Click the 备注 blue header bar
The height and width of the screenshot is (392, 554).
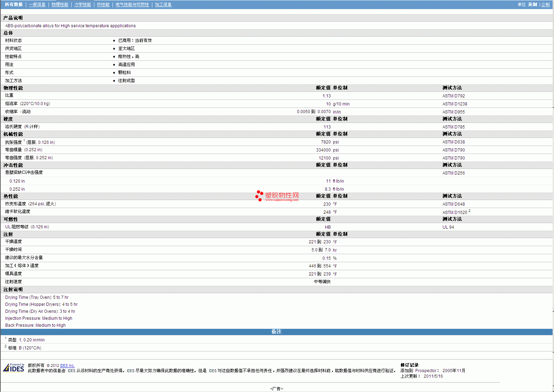276,332
